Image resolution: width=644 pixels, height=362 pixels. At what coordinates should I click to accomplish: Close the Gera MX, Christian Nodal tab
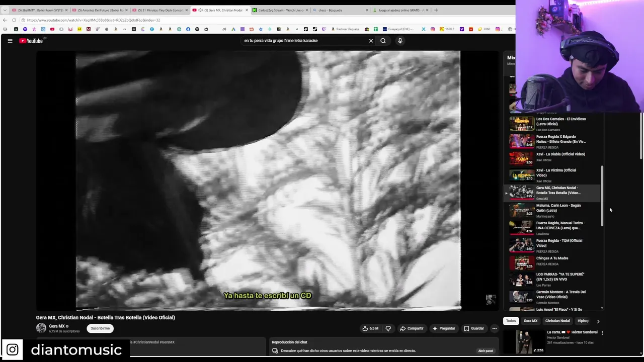(x=247, y=10)
